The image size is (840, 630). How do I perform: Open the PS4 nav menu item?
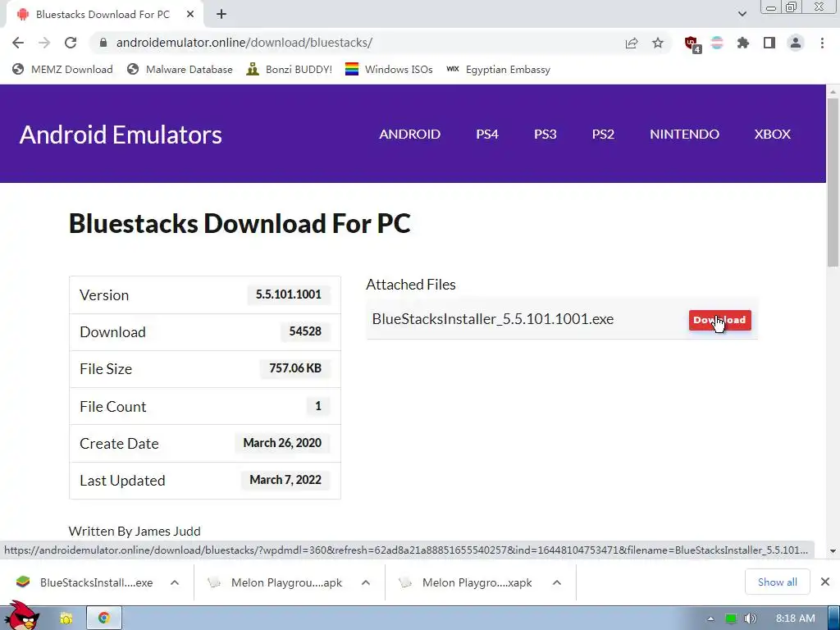point(487,134)
